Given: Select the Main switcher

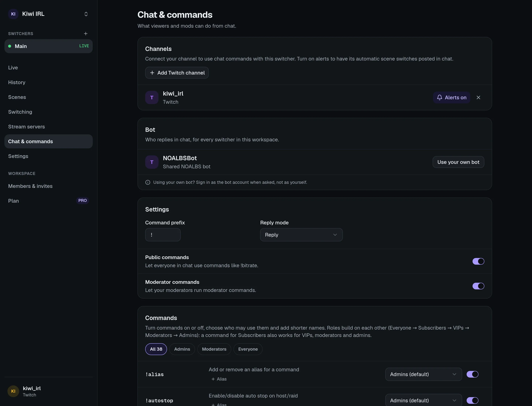Looking at the screenshot, I should (48, 46).
